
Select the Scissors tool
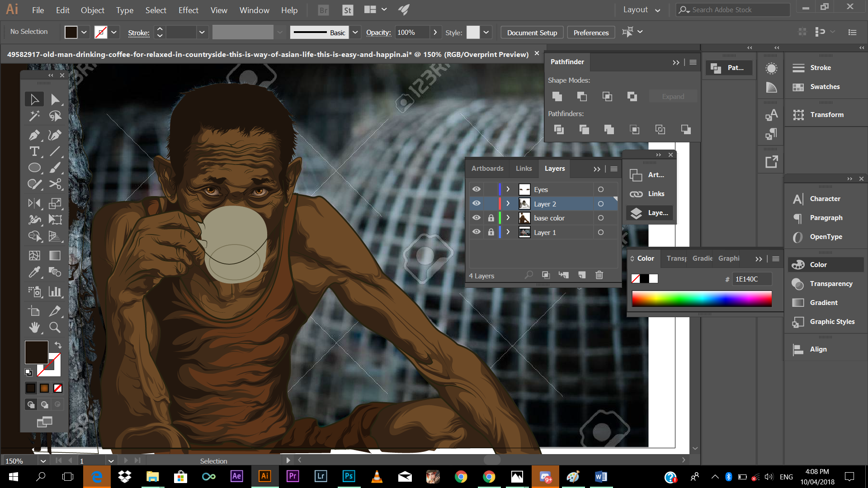click(55, 184)
